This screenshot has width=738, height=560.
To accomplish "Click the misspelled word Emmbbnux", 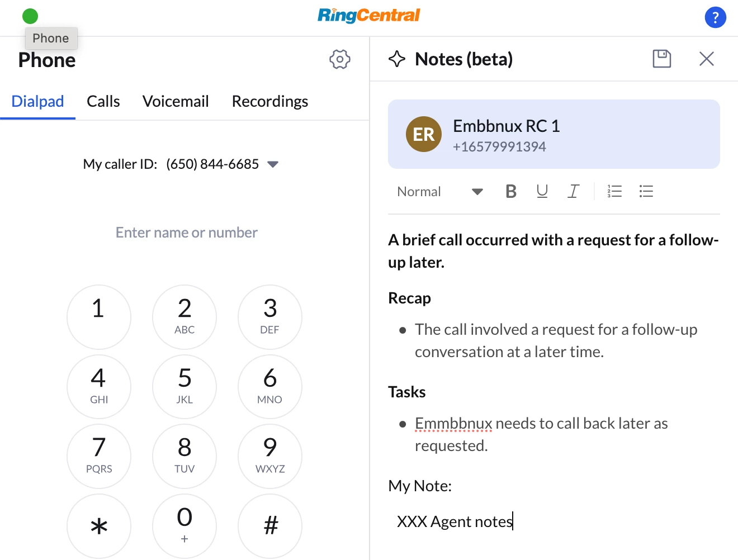I will [x=453, y=423].
